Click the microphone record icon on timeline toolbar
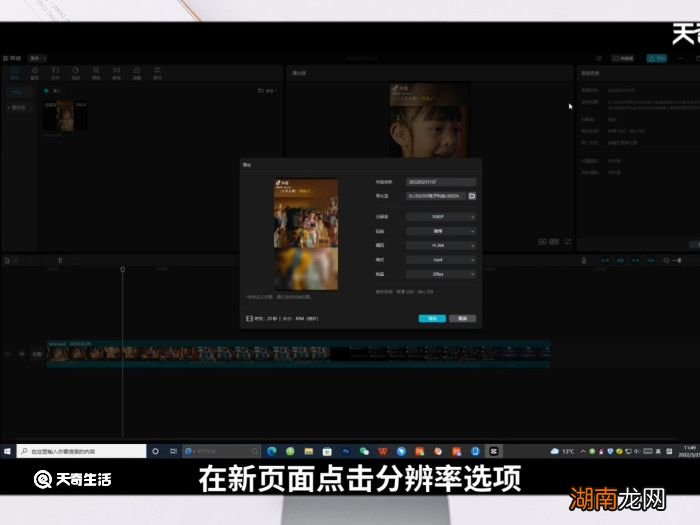The width and height of the screenshot is (700, 525). pos(584,260)
